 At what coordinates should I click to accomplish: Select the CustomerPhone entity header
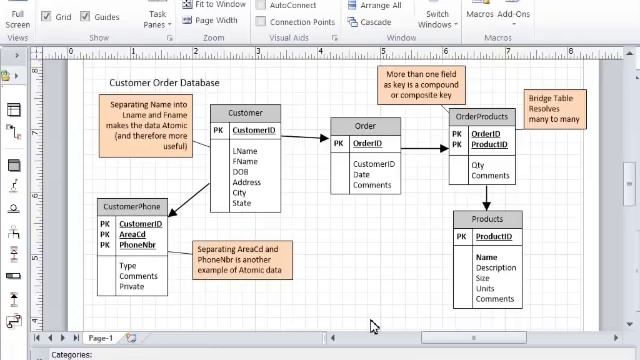pos(132,207)
